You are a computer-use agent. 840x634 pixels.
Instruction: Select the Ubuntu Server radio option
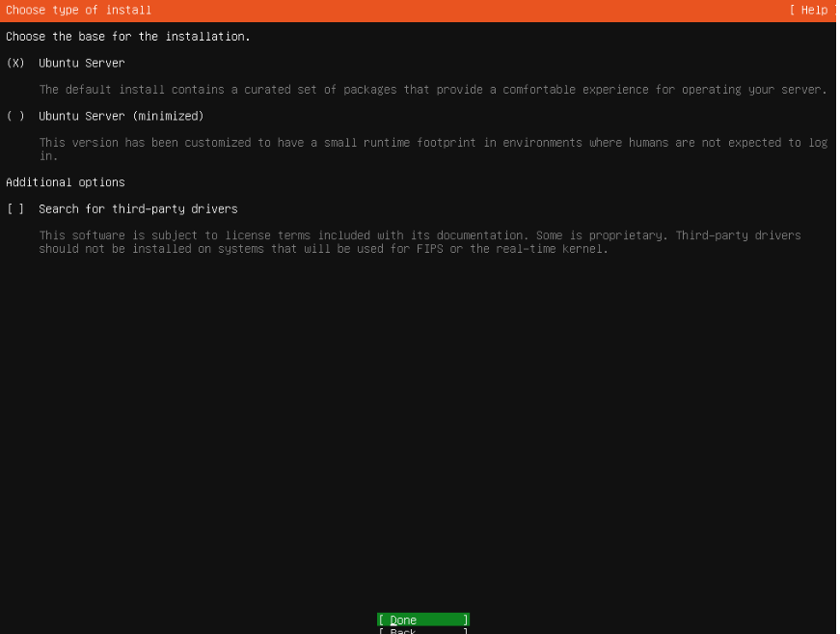click(x=66, y=64)
